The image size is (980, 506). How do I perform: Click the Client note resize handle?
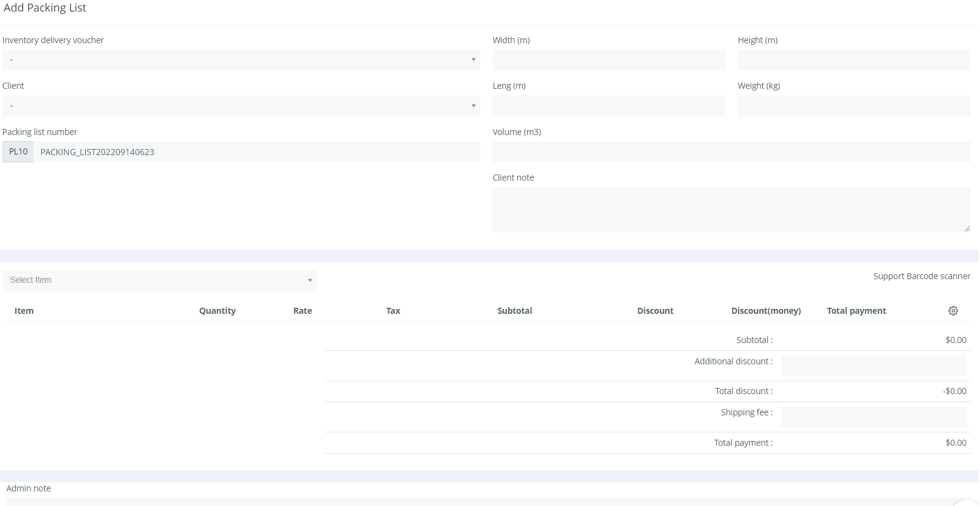967,228
